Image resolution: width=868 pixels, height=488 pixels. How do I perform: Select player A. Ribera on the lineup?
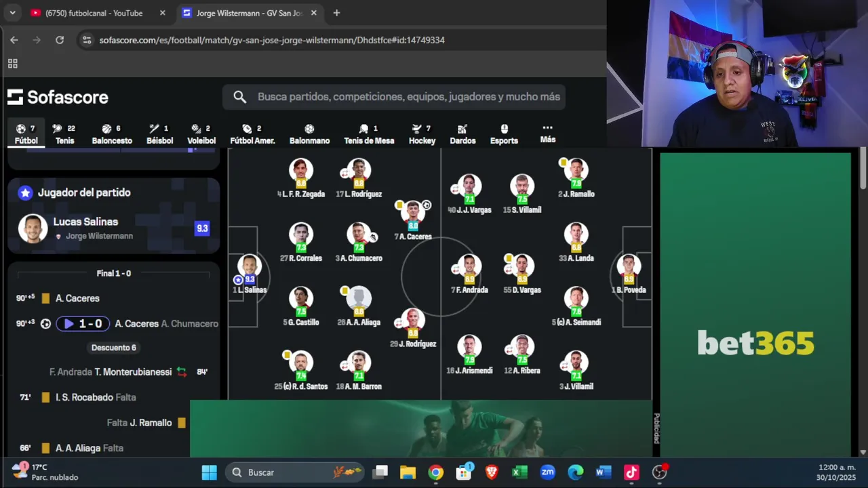[x=521, y=354]
